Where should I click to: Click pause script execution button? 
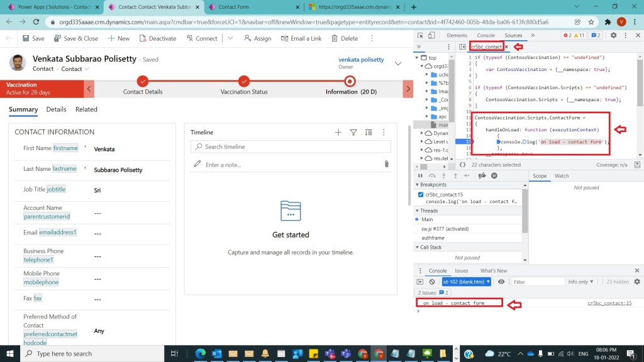420,175
